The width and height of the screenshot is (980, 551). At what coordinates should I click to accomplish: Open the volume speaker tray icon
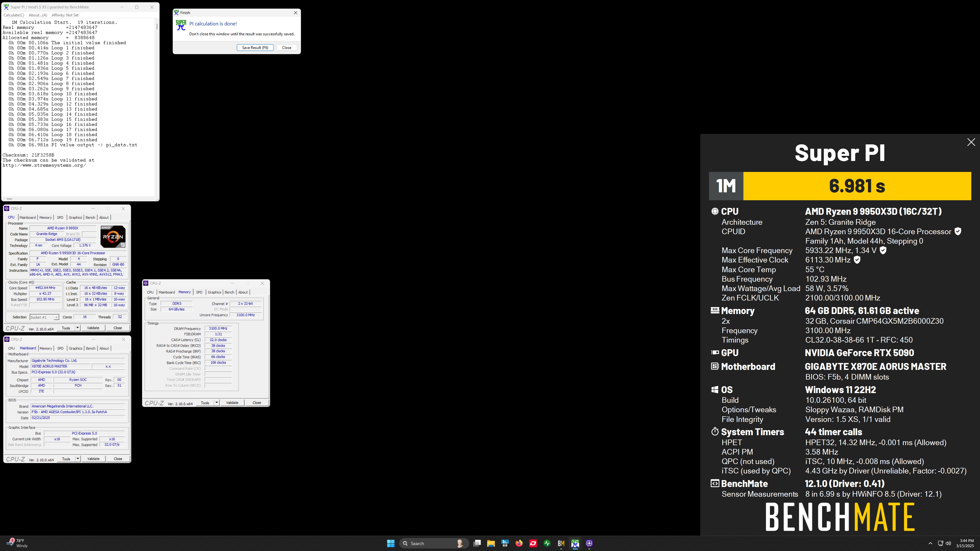click(x=948, y=543)
